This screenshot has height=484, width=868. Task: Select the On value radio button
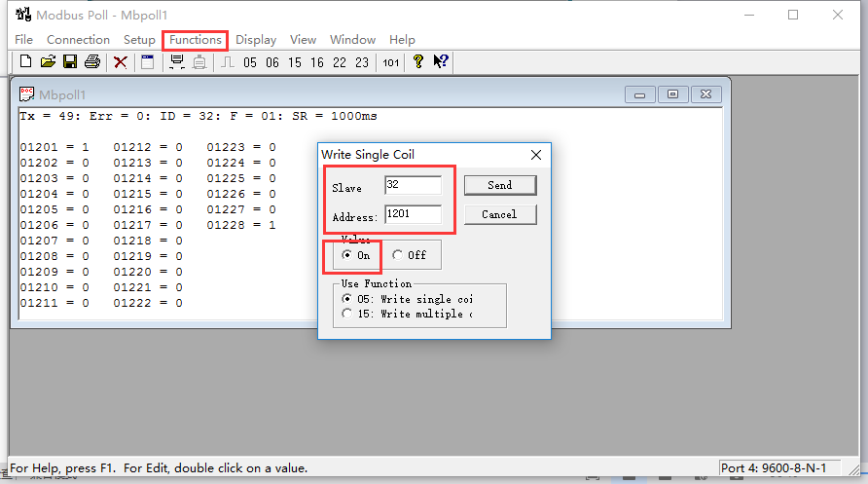[x=355, y=255]
